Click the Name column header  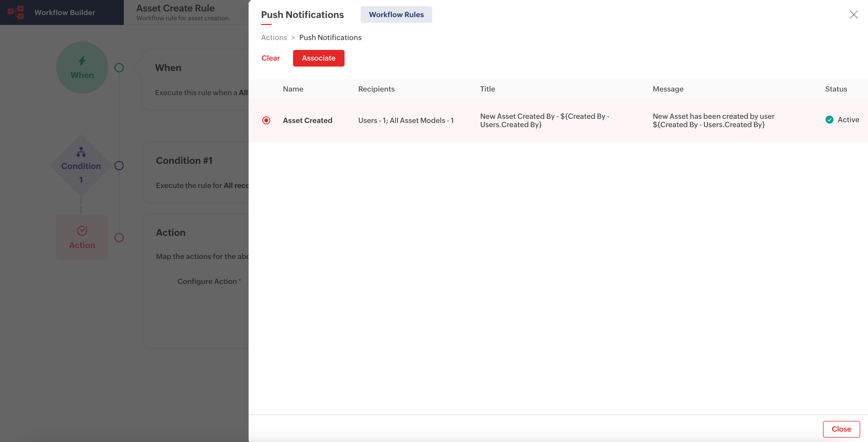click(293, 89)
